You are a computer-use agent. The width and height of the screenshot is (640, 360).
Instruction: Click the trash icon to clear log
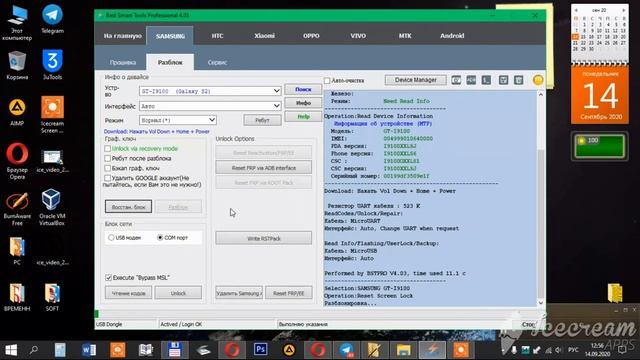point(518,80)
